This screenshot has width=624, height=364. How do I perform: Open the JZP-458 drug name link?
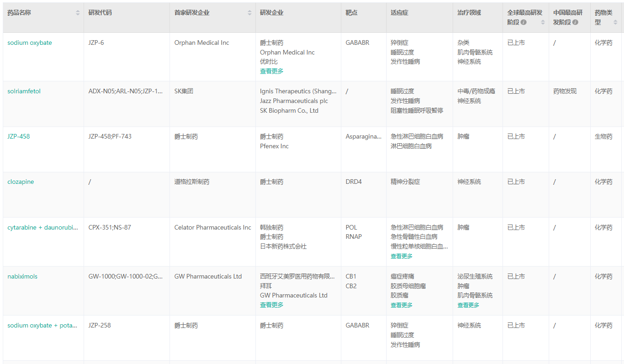point(18,136)
